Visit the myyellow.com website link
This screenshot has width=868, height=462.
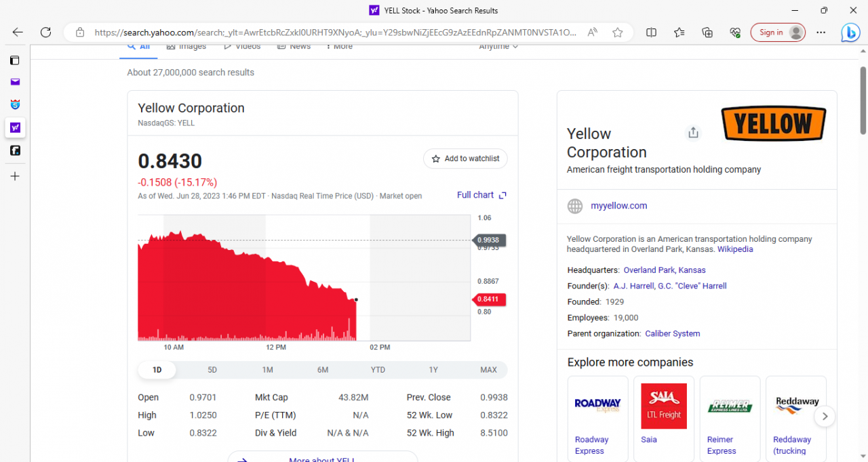pyautogui.click(x=619, y=206)
